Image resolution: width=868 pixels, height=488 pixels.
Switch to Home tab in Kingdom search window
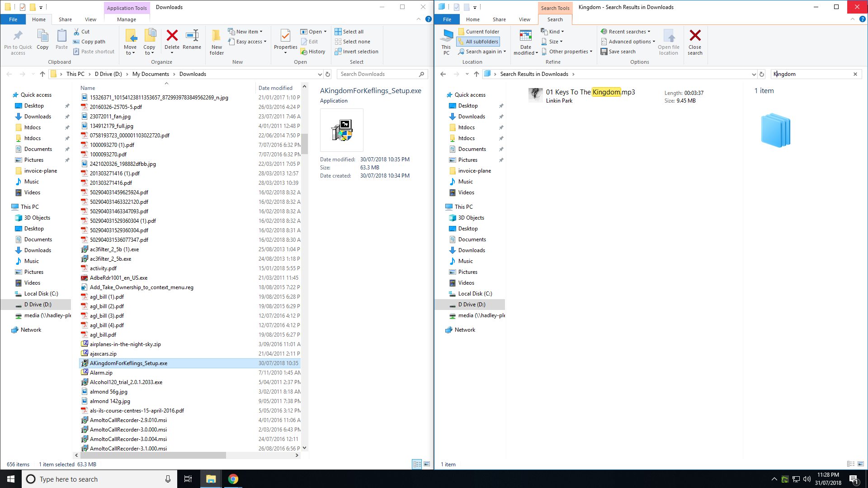[473, 19]
